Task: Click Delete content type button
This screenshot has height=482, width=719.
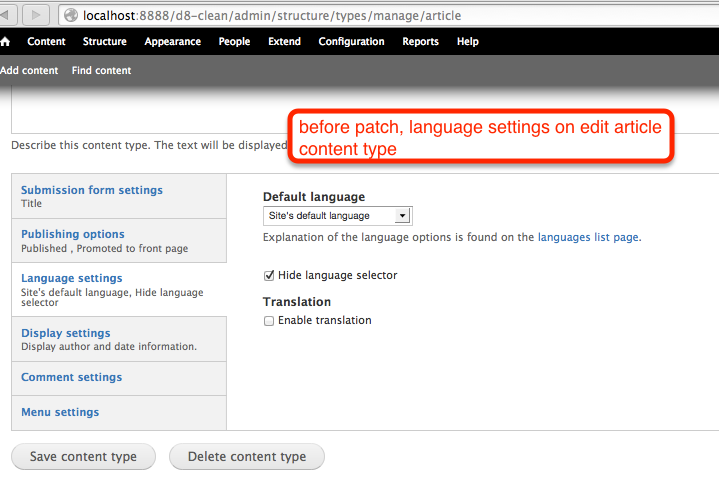Action: pos(247,457)
